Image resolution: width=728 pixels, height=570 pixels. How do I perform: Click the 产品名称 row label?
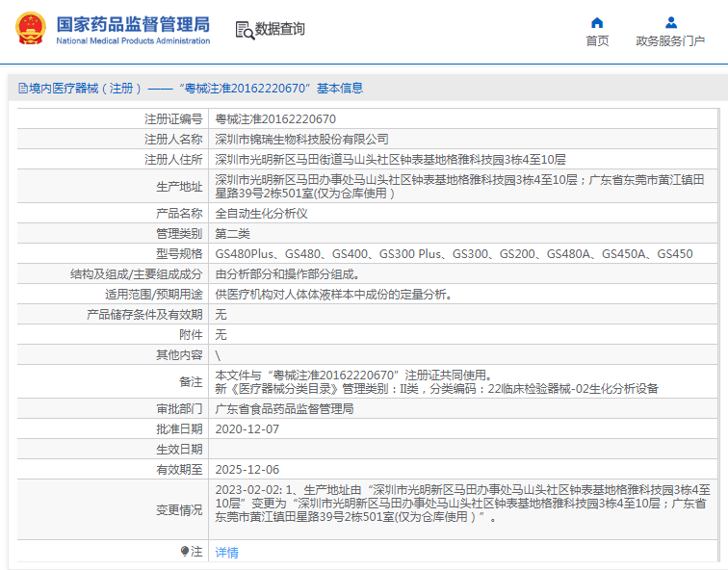179,214
